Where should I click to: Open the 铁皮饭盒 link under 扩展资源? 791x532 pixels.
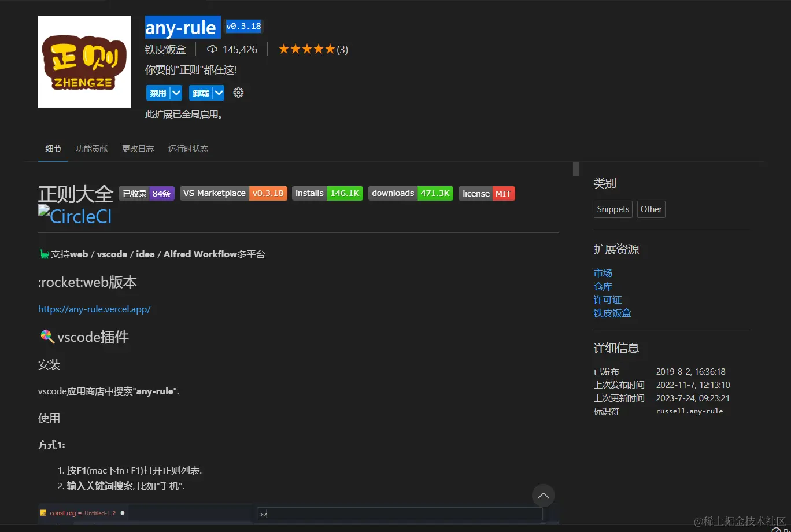[x=612, y=313]
